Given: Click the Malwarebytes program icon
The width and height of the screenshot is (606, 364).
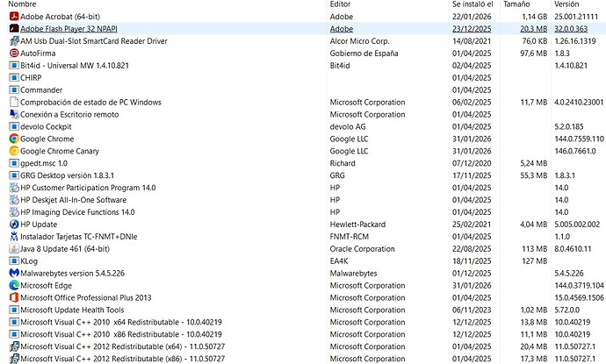Looking at the screenshot, I should tap(13, 273).
